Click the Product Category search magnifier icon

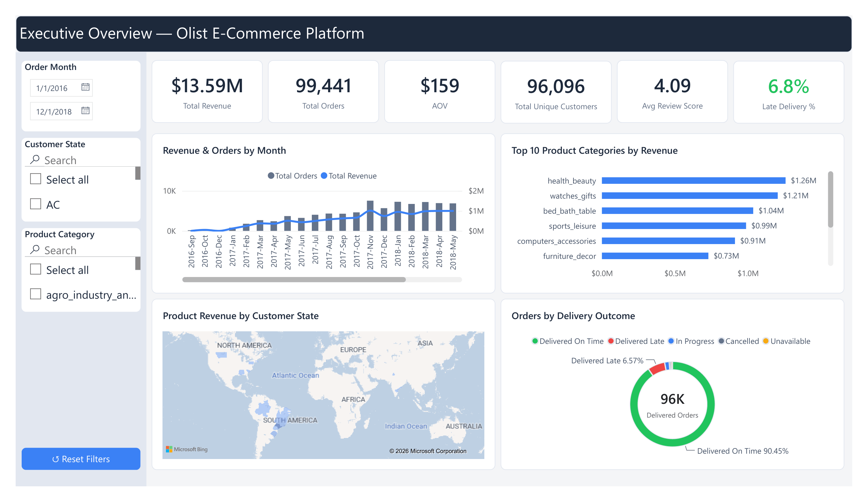point(35,249)
